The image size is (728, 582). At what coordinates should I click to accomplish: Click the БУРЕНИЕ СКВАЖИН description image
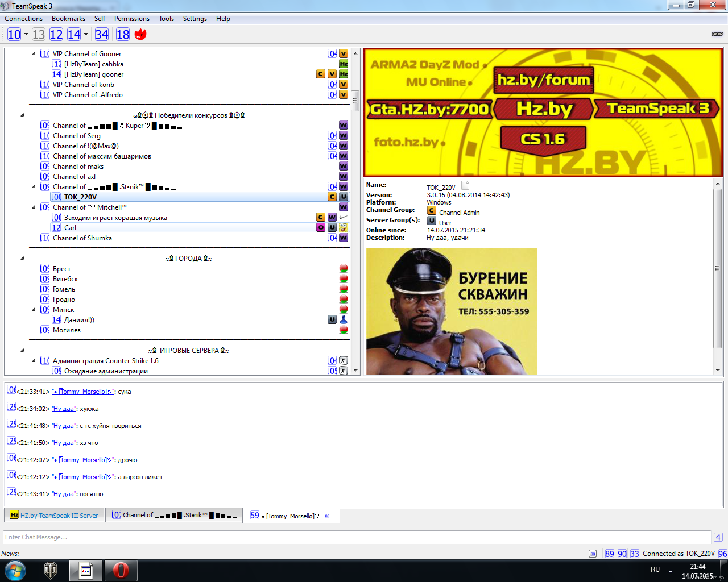[x=452, y=311]
